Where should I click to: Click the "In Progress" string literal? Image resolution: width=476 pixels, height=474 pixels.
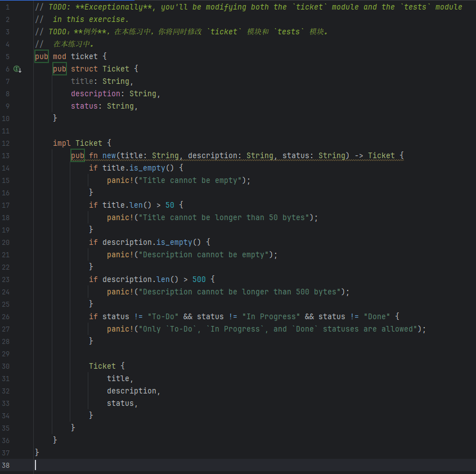point(271,316)
